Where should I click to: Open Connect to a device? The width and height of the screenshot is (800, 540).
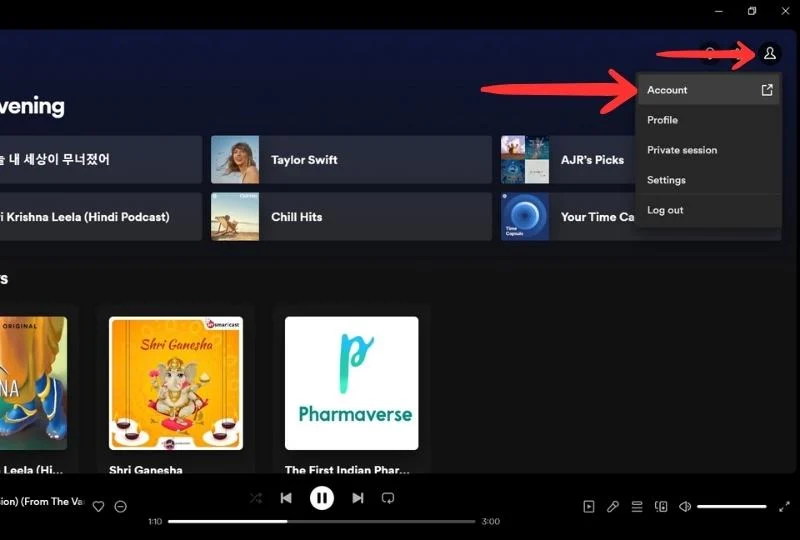coord(661,507)
